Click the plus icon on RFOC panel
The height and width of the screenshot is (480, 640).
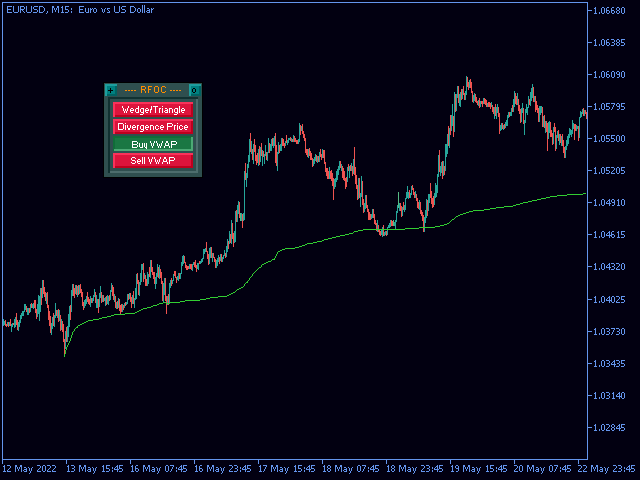click(x=111, y=90)
